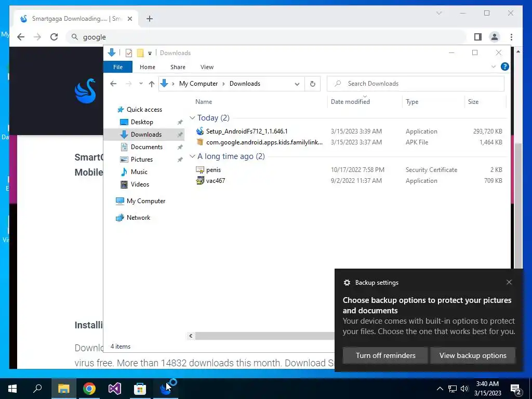Image resolution: width=532 pixels, height=399 pixels.
Task: Click My Computer in the address breadcrumb
Action: pyautogui.click(x=198, y=84)
